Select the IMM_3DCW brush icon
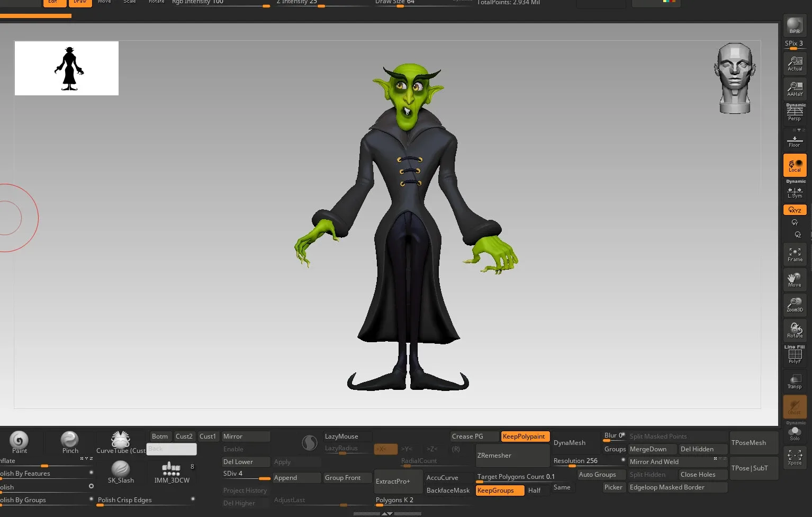 (x=172, y=471)
